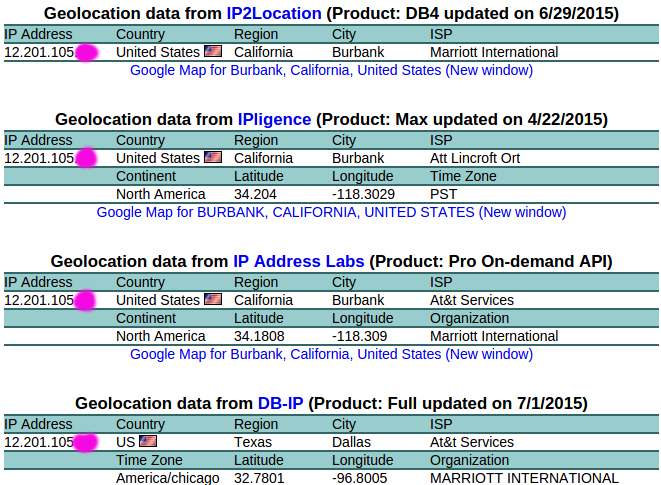
Task: Click the US flag in IPligence row
Action: coord(213,157)
